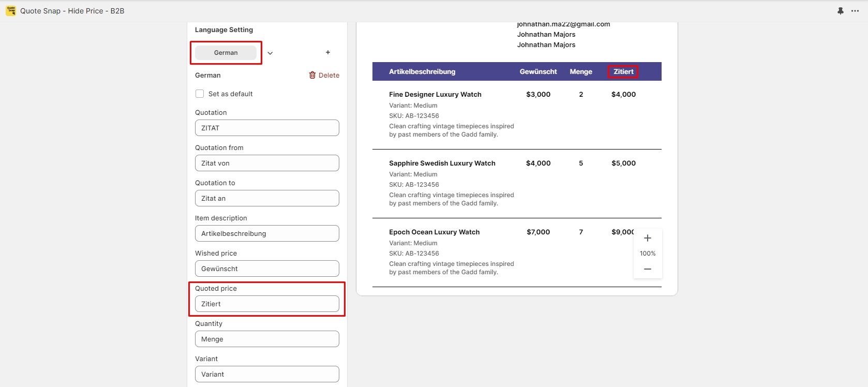Zoom out the quote preview
Screen dimensions: 868x387
(648, 269)
